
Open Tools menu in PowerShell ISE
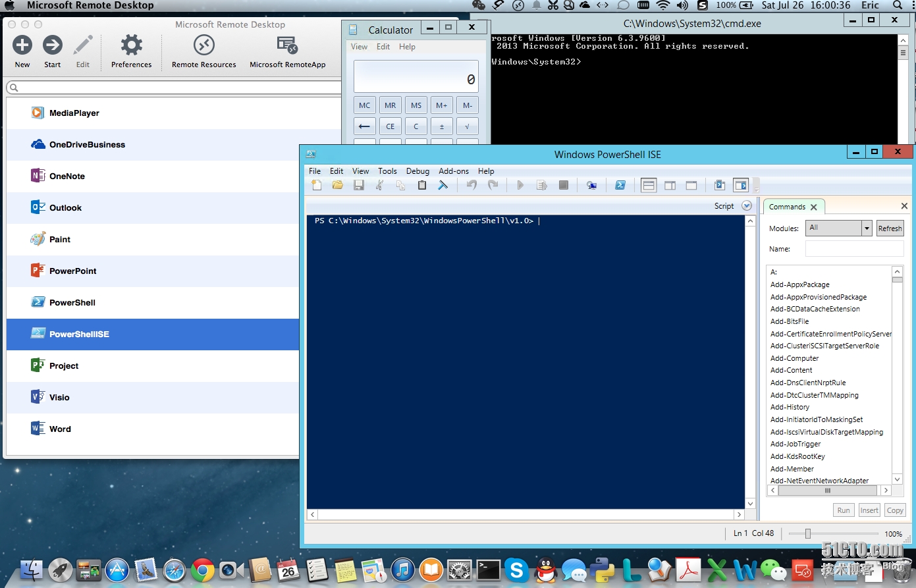[x=387, y=171]
